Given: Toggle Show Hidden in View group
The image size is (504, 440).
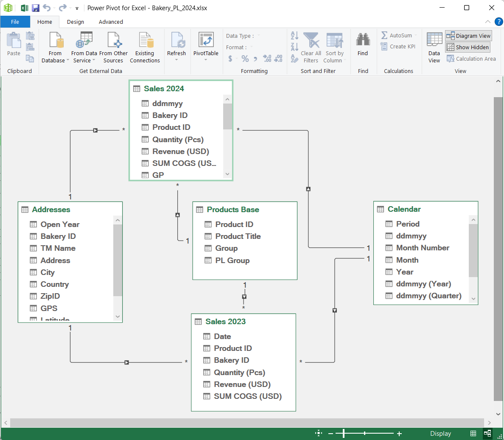Looking at the screenshot, I should (x=468, y=48).
